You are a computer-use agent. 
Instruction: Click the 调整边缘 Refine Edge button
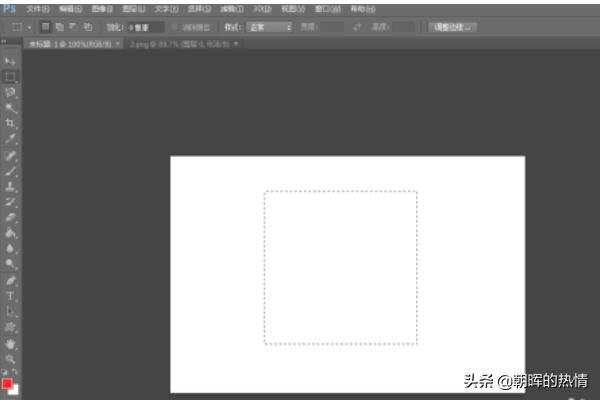point(452,27)
